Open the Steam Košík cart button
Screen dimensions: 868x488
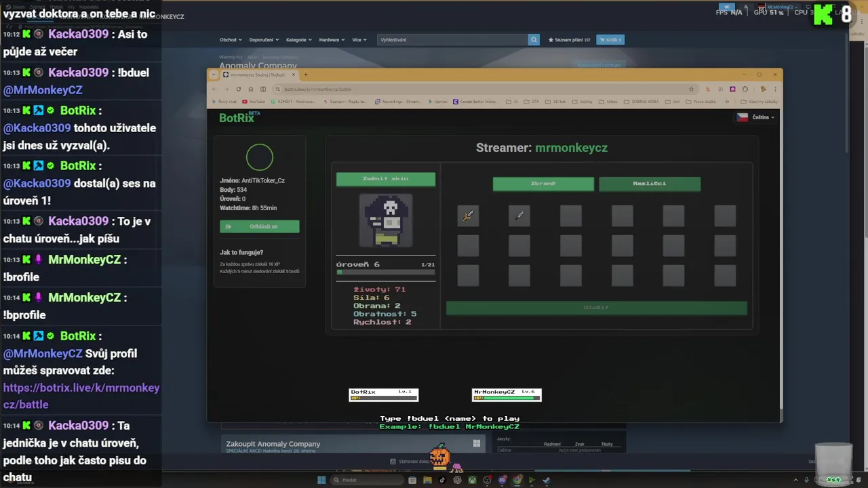click(610, 39)
